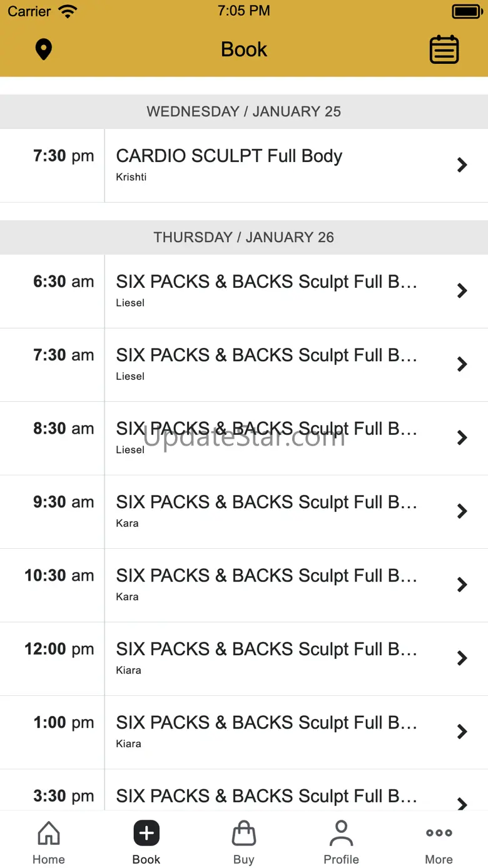The width and height of the screenshot is (488, 868).
Task: Open the 9:30 am class arrow
Action: click(x=462, y=511)
